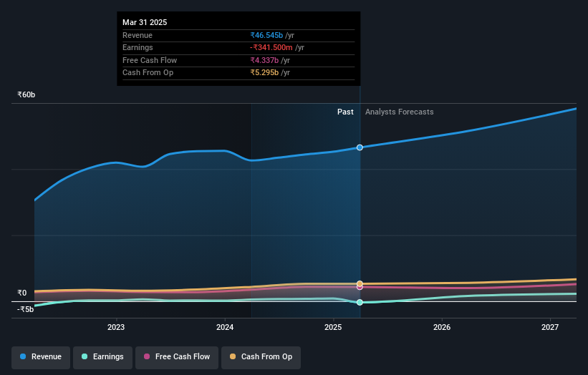Toggle the Earnings legend button
The height and width of the screenshot is (375, 588).
coord(102,357)
